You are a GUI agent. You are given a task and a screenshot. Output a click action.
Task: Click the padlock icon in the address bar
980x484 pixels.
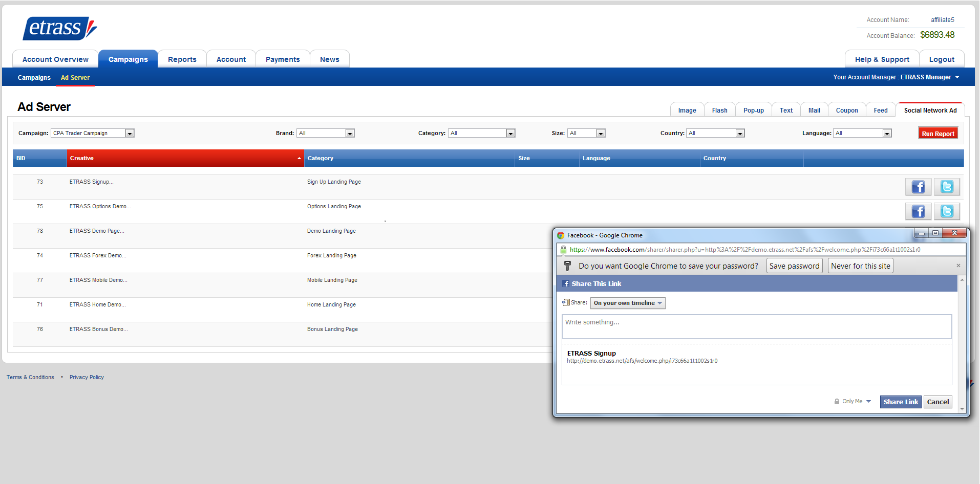563,250
